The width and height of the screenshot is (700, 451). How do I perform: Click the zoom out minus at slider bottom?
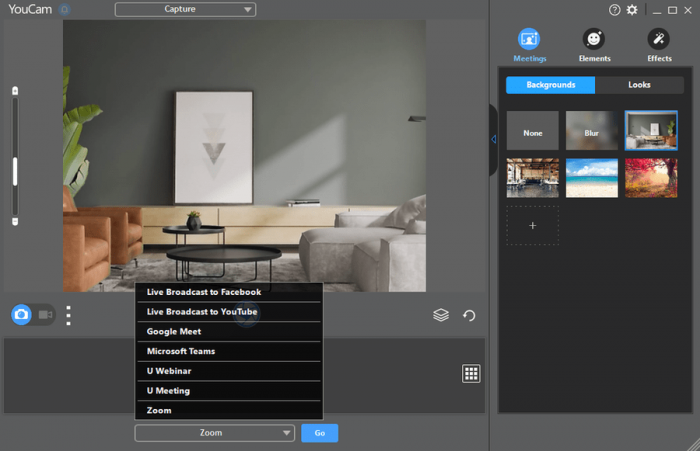click(15, 221)
